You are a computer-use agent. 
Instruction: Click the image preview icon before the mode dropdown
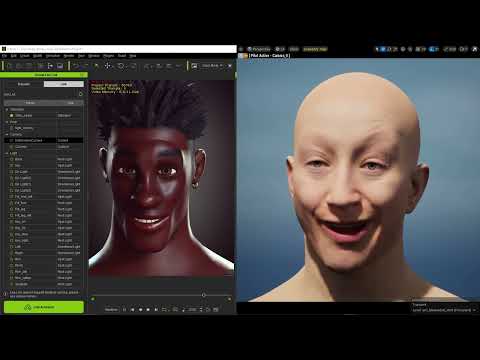point(194,66)
